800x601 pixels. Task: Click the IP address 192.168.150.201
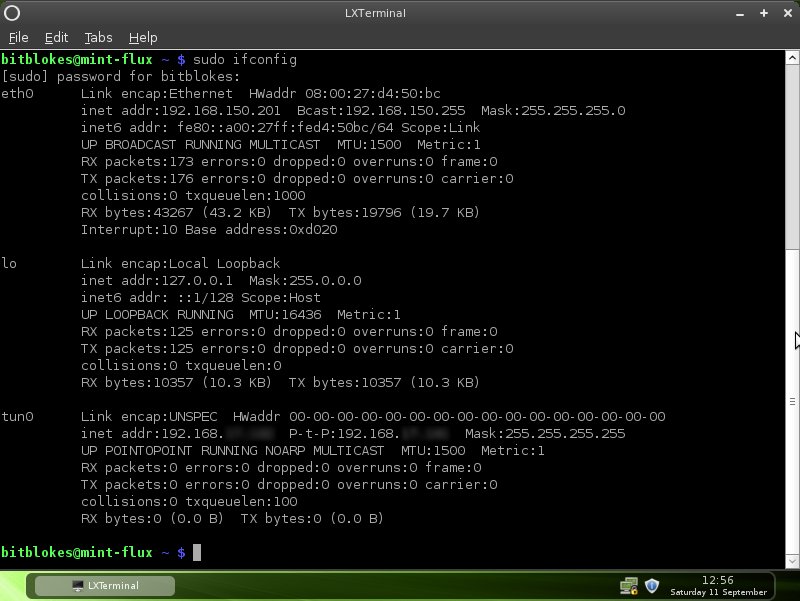221,111
